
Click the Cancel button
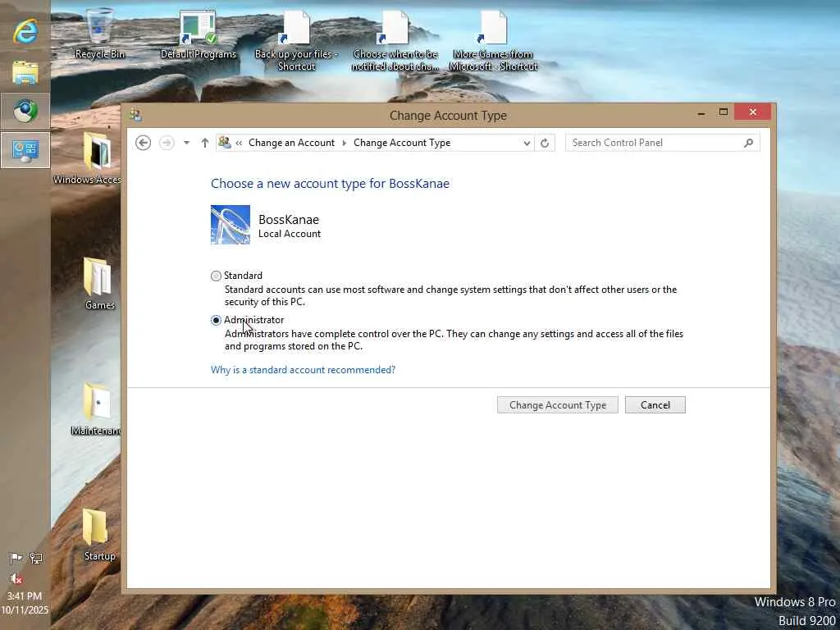tap(655, 405)
